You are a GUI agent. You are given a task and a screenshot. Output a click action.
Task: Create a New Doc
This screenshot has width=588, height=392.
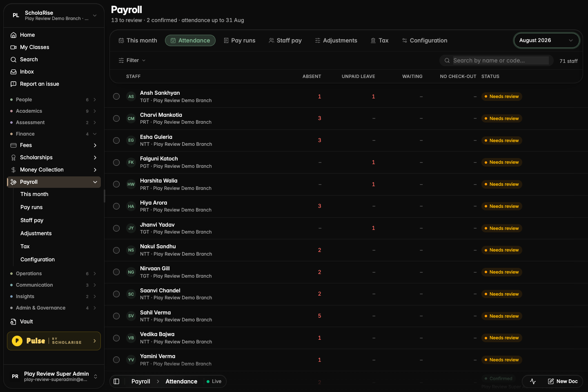pos(563,381)
